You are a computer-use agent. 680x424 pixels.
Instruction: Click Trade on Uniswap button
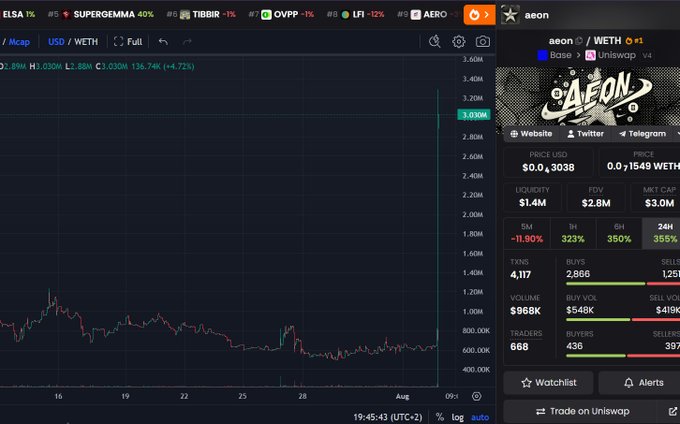click(x=583, y=411)
